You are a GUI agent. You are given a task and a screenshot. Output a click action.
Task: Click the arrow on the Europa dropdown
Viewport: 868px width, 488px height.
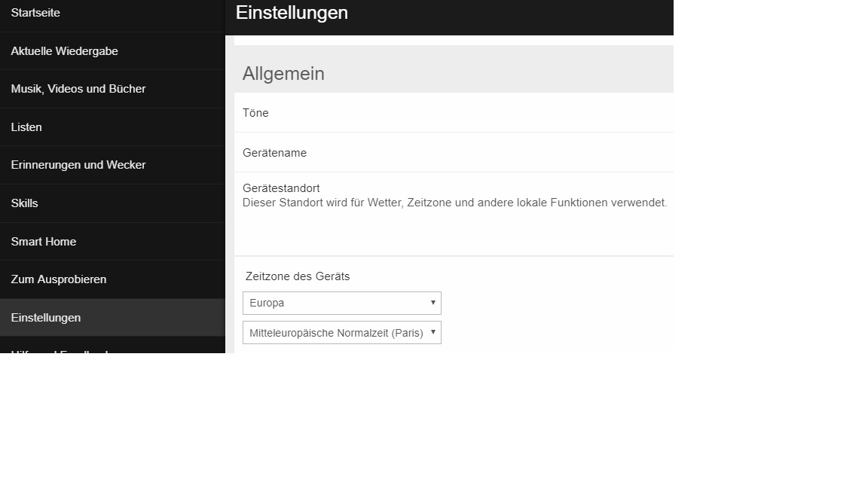pyautogui.click(x=432, y=303)
